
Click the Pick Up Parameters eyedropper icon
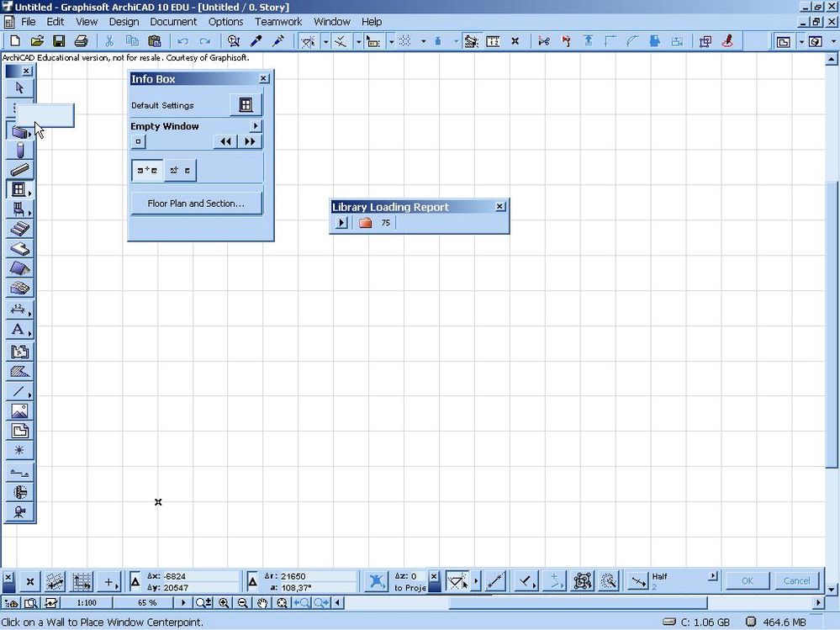256,40
